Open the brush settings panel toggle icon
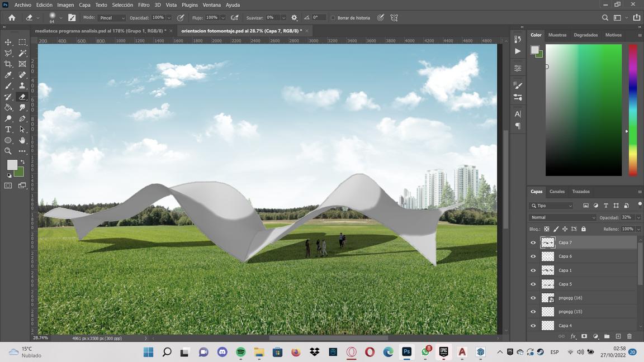Image resolution: width=644 pixels, height=362 pixels. pyautogui.click(x=72, y=18)
